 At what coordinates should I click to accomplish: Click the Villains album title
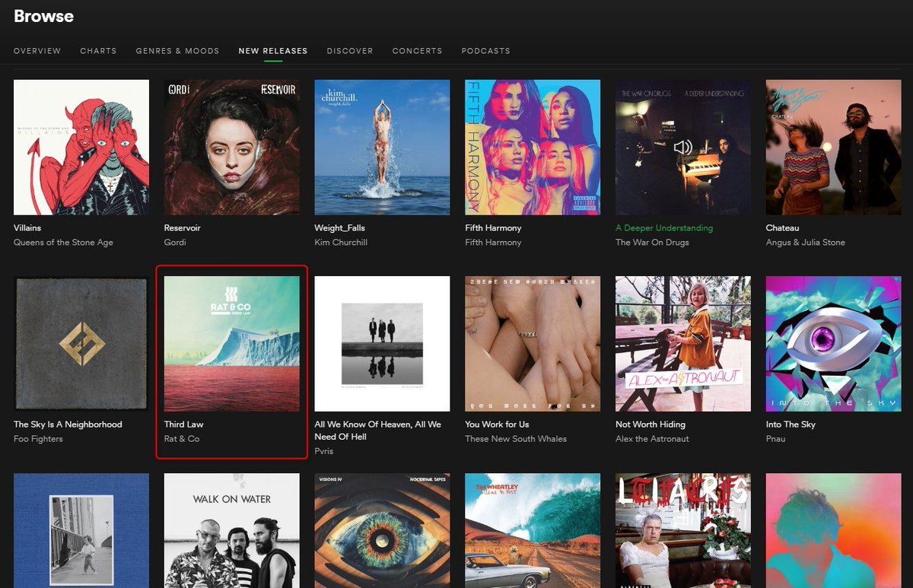(27, 228)
